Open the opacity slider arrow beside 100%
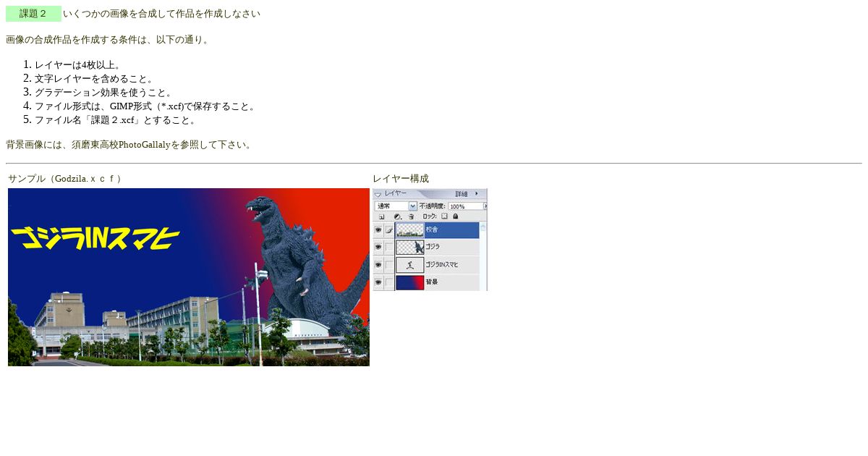868x456 pixels. tap(485, 206)
